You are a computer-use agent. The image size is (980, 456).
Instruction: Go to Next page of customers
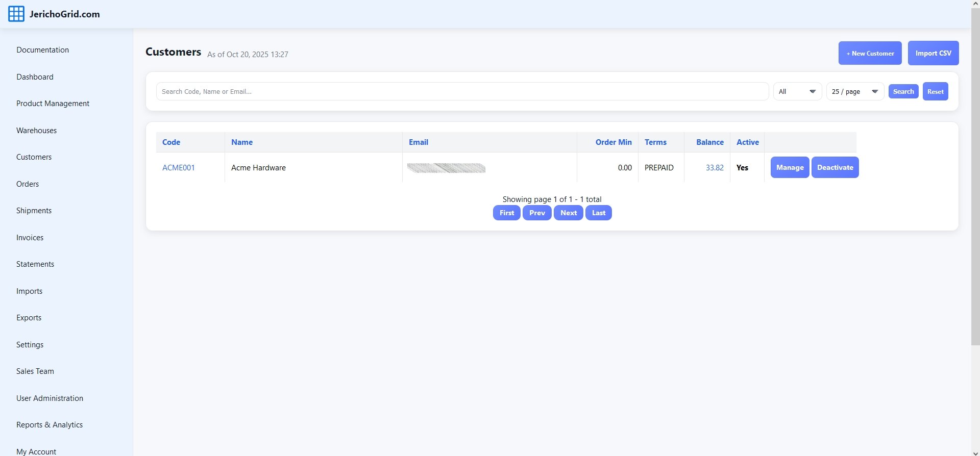(568, 213)
